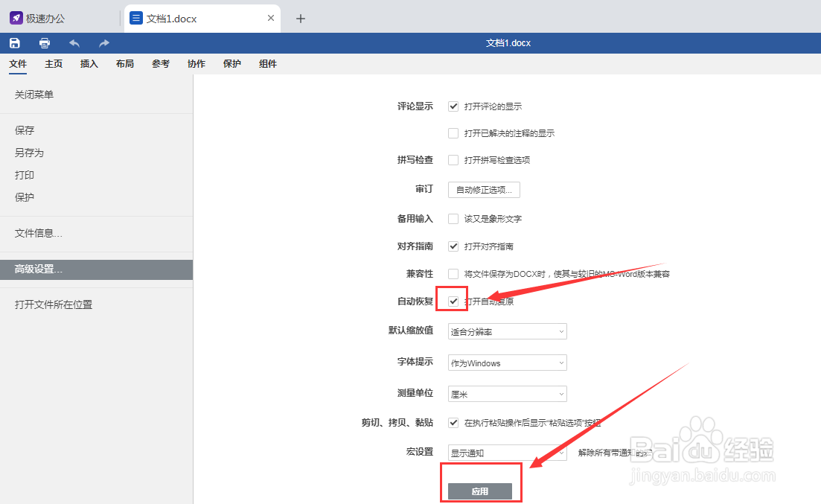Switch to the 插入 ribbon tab

pyautogui.click(x=89, y=64)
